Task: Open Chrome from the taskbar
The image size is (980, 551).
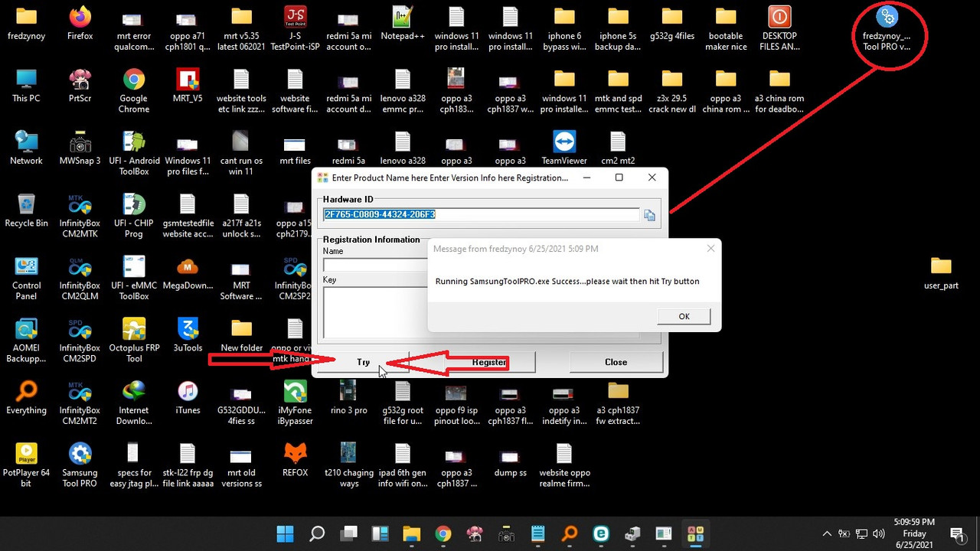Action: 443,533
